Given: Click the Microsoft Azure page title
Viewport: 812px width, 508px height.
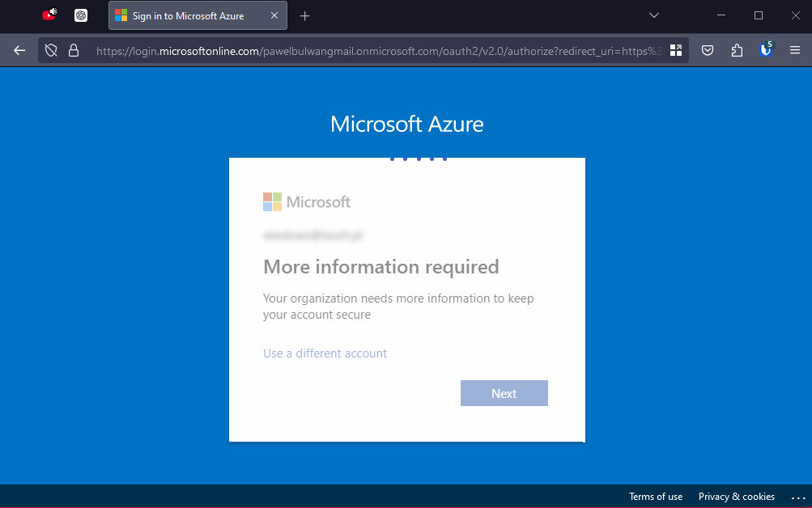Looking at the screenshot, I should coord(407,124).
